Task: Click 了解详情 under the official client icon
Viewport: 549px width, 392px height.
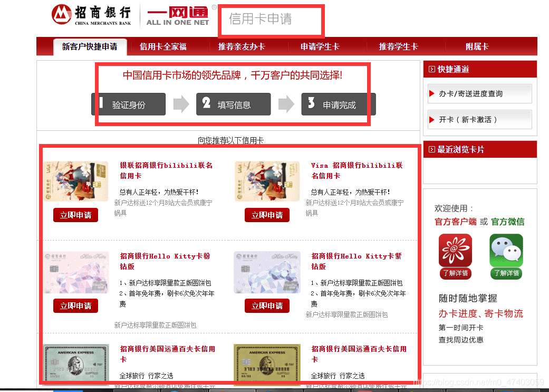Action: (456, 273)
